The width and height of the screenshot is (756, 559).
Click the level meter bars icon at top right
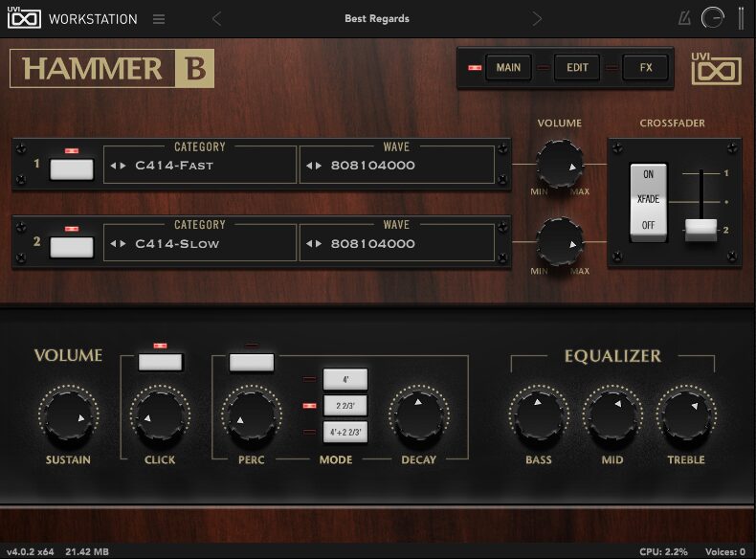coord(740,18)
